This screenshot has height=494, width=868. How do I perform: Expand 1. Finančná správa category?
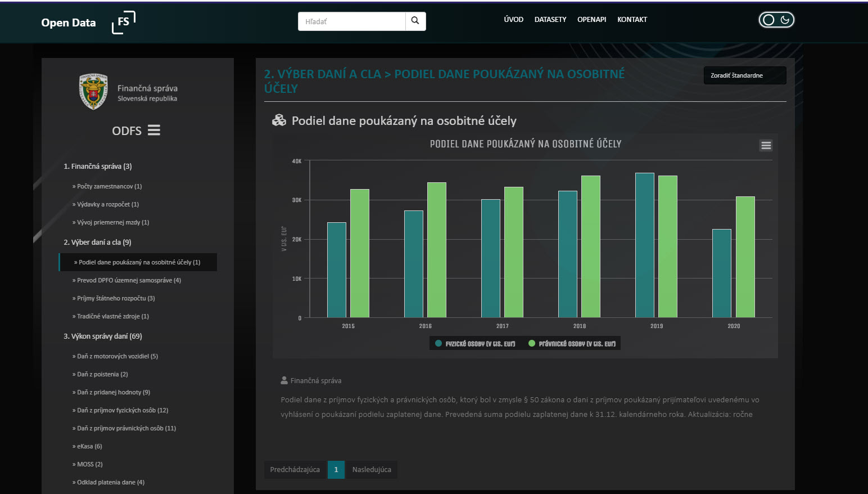(x=98, y=167)
